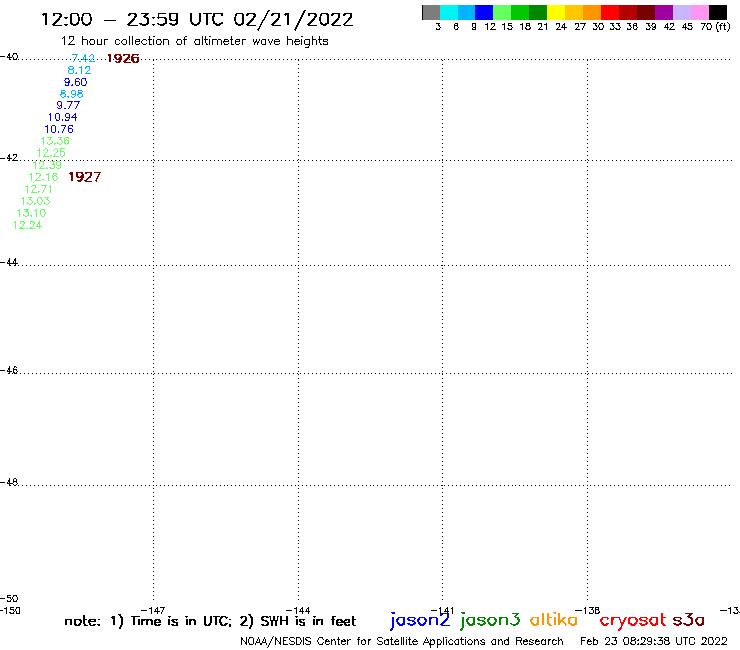The height and width of the screenshot is (650, 740).
Task: Click the bright red legend swatch before 33
Action: tap(610, 12)
